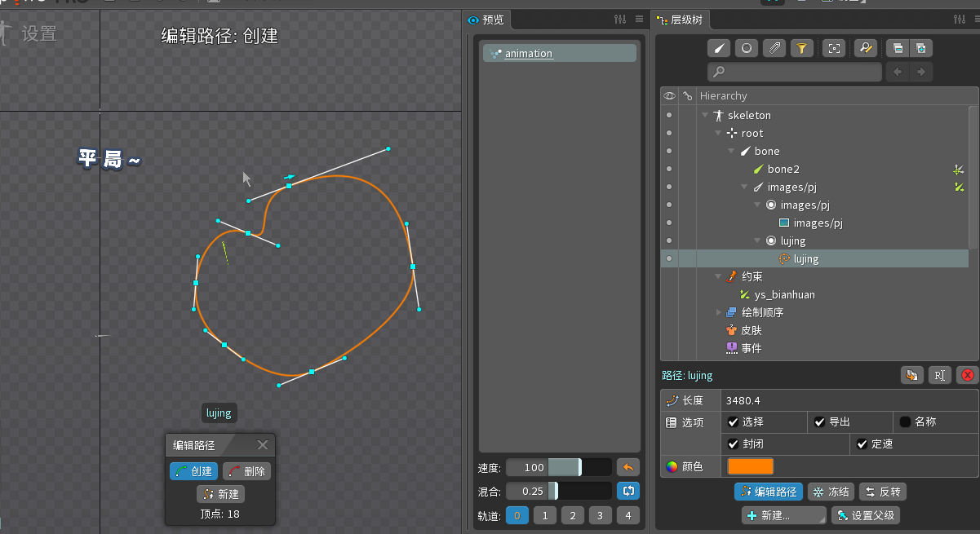Collapse the 约束 constraints node

coord(718,276)
